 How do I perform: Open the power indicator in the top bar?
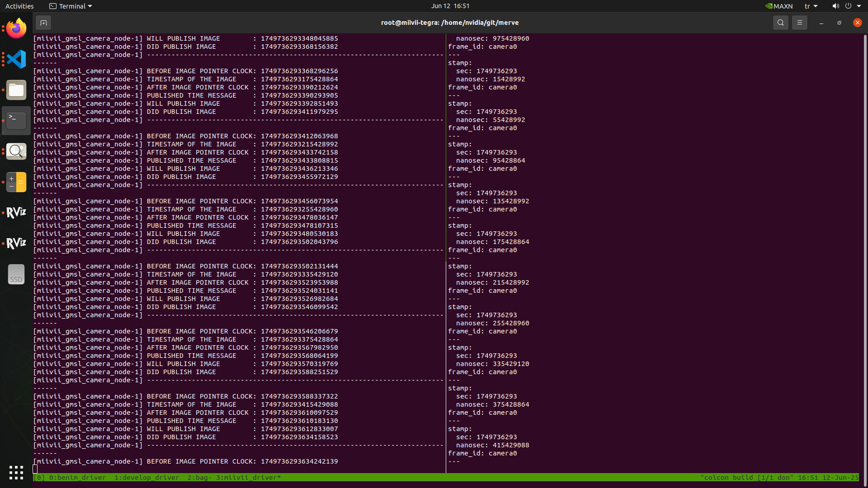click(x=848, y=6)
